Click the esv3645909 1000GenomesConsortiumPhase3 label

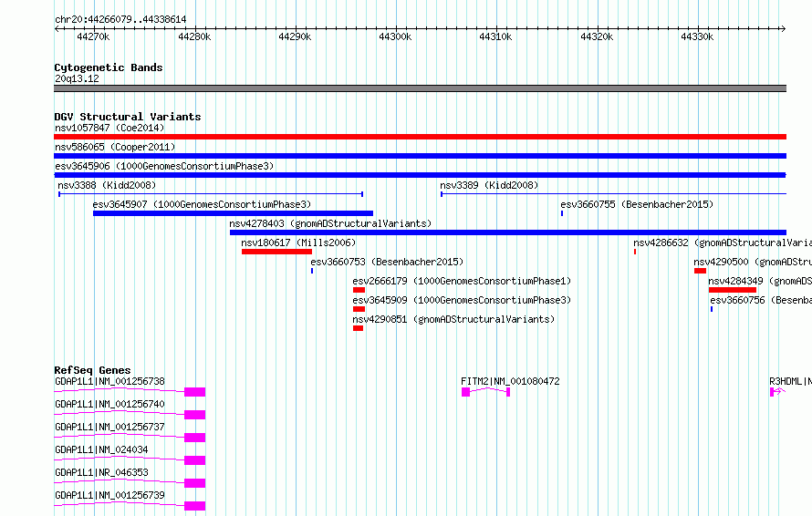[x=462, y=300]
